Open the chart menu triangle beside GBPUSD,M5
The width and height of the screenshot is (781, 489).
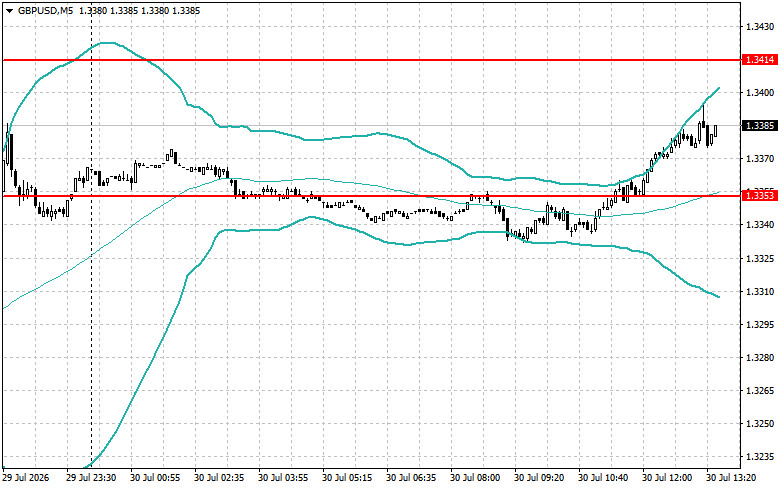(x=9, y=10)
